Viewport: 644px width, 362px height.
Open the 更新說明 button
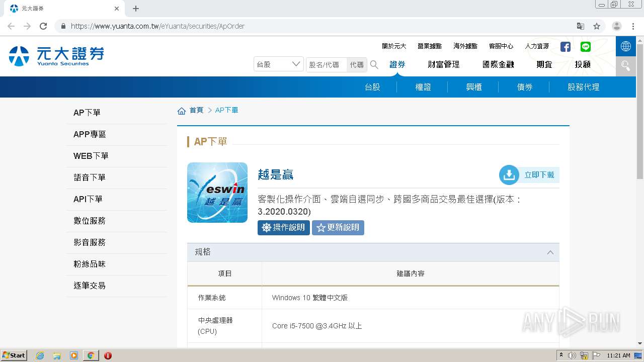tap(338, 228)
